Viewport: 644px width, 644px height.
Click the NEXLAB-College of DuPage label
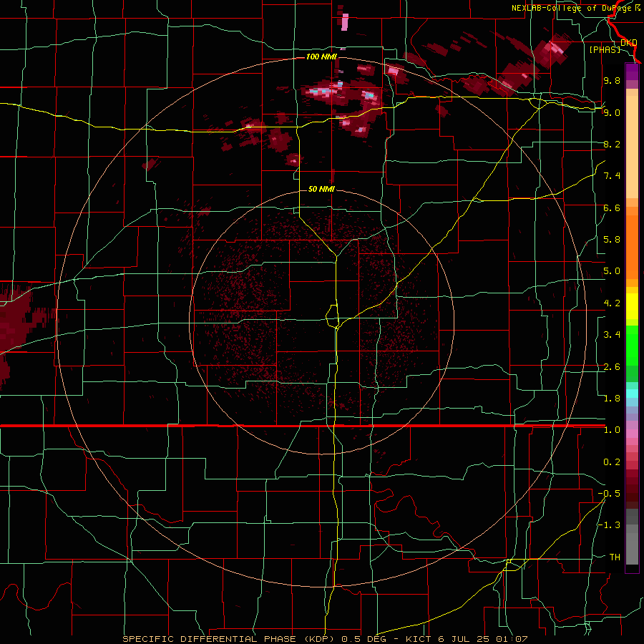[x=575, y=8]
